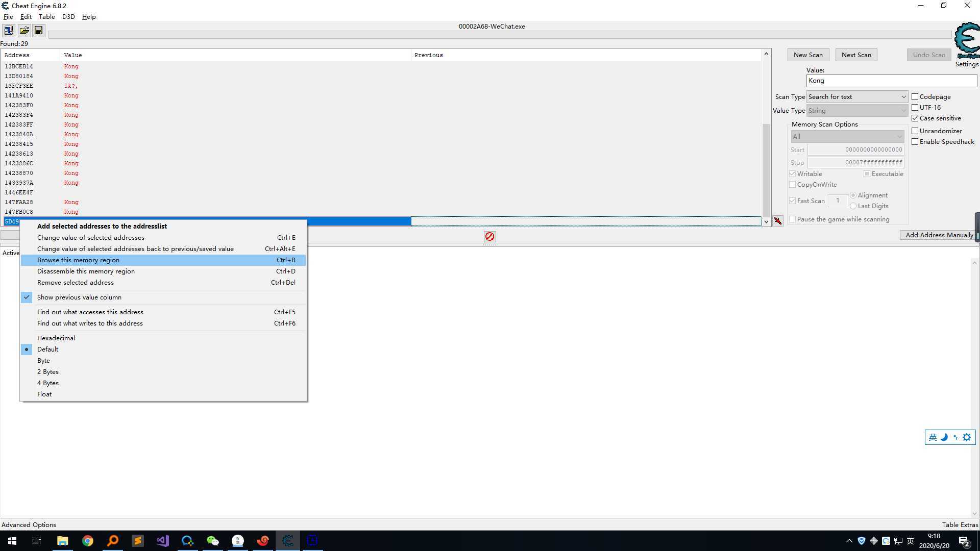Click Find out what writes to this address
980x551 pixels.
[163, 323]
